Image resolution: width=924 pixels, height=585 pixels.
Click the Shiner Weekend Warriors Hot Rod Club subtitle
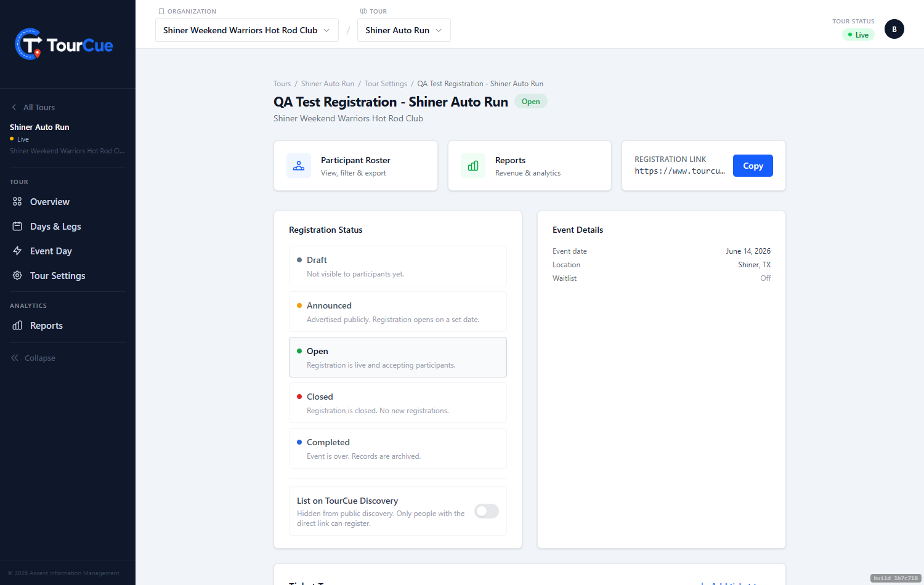(x=348, y=118)
